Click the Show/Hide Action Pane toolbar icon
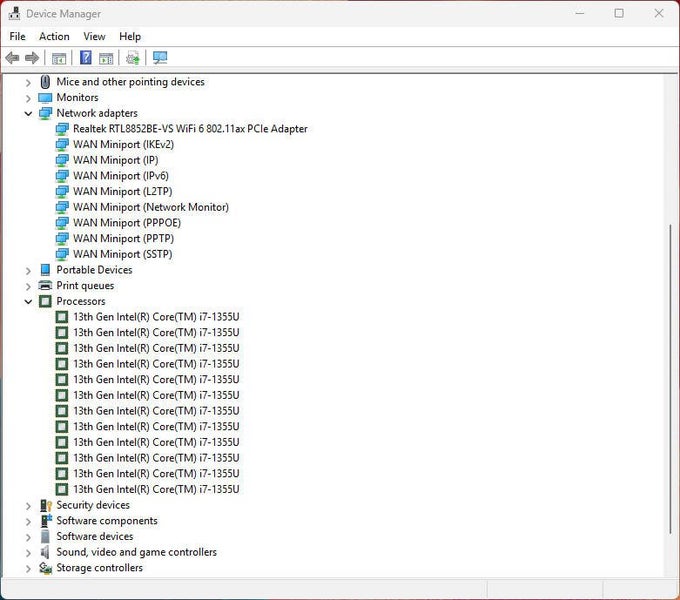This screenshot has width=680, height=600. (106, 58)
